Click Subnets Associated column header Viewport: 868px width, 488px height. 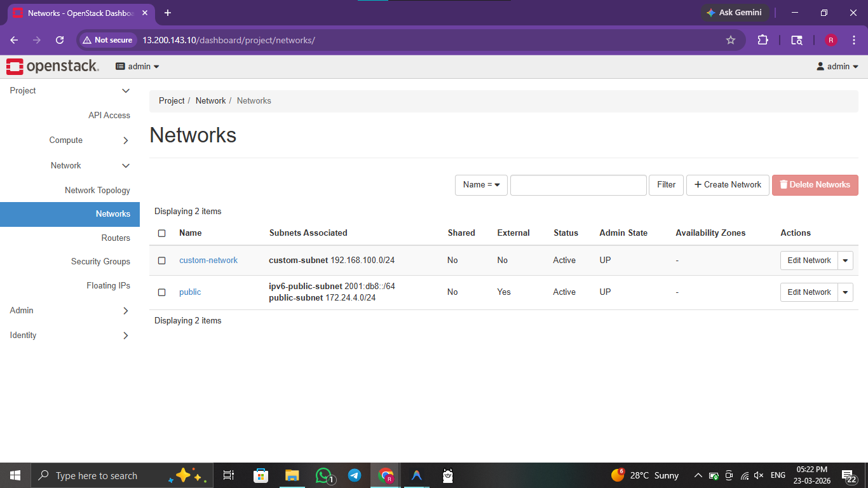pyautogui.click(x=308, y=233)
